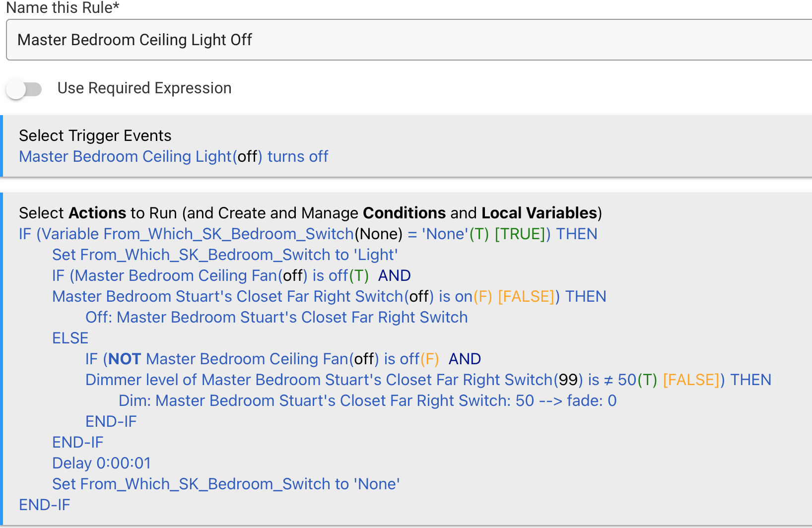
Task: Click the IF Master Bedroom Ceiling Fan is off condition
Action: click(x=231, y=275)
